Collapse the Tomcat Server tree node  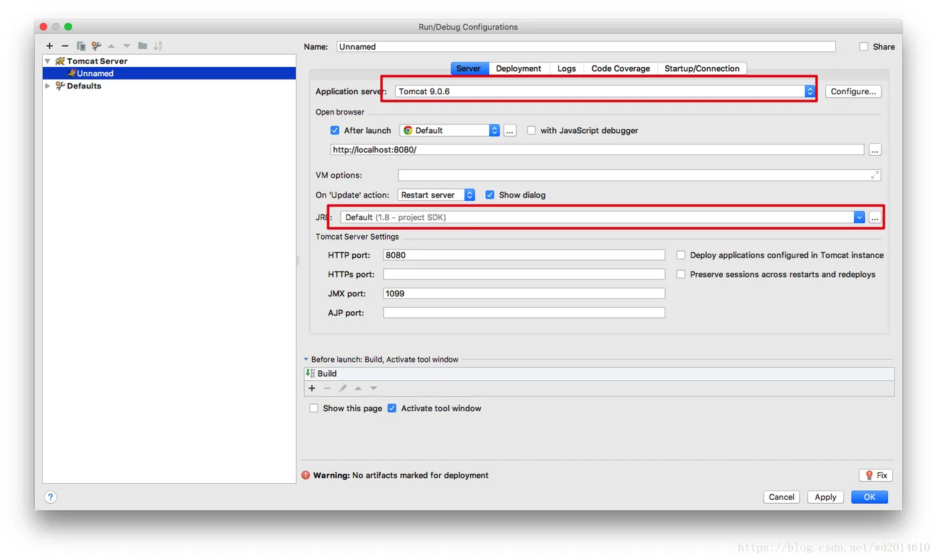coord(48,61)
